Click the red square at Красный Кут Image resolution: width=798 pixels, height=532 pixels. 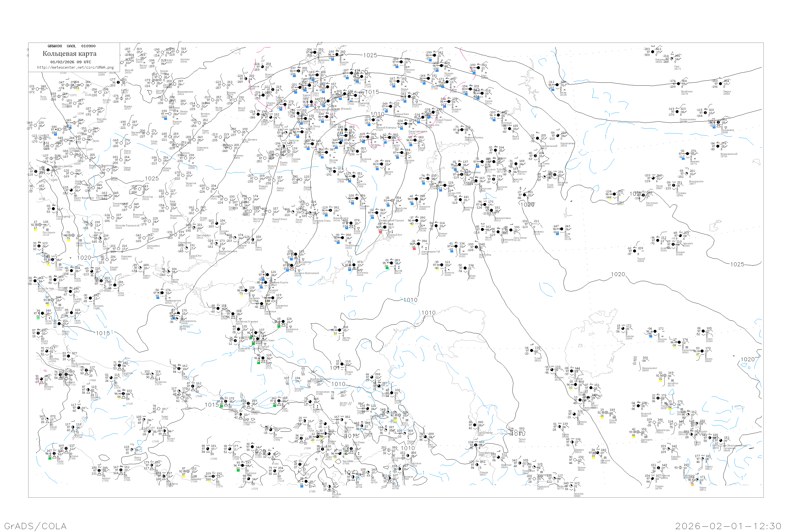click(380, 232)
